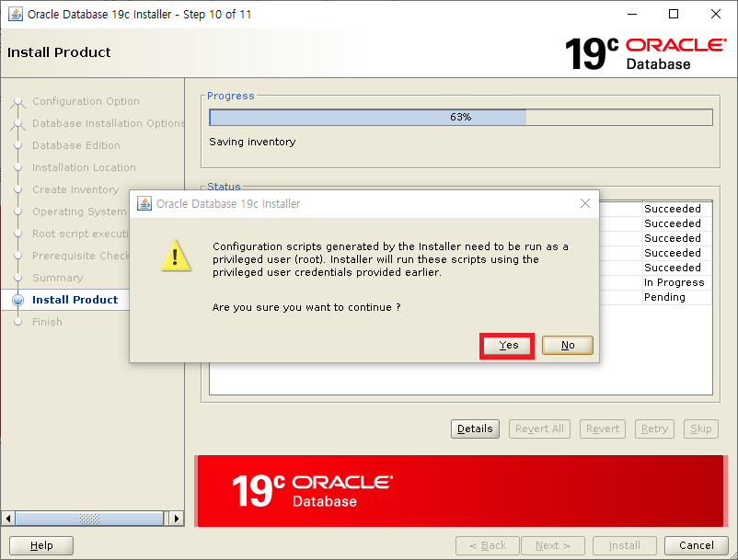Select Database Edition step
Screen dimensions: 738x560
point(76,145)
